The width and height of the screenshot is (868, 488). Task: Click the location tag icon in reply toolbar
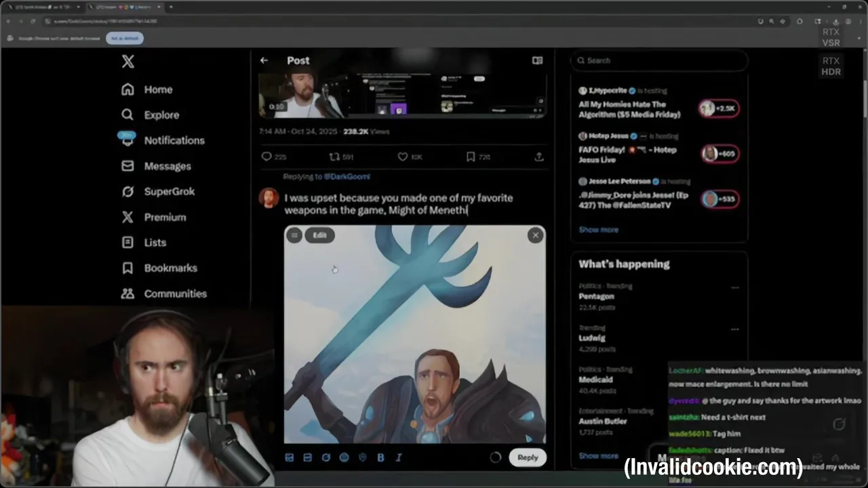(x=362, y=457)
